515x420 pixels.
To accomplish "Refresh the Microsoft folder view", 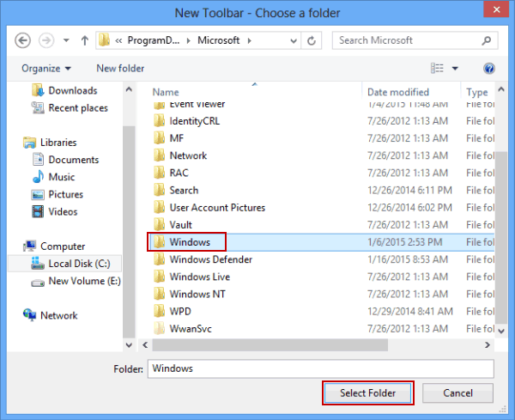I will (x=312, y=40).
